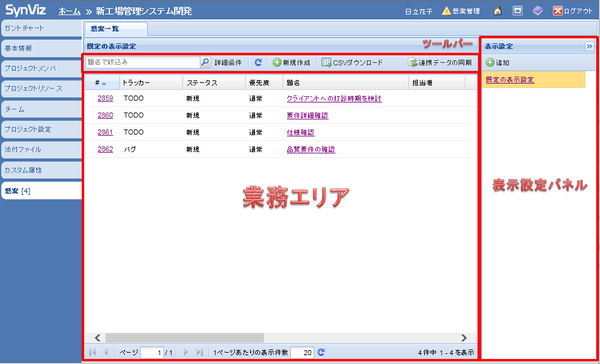Click the blue refresh icon in toolbar

258,62
